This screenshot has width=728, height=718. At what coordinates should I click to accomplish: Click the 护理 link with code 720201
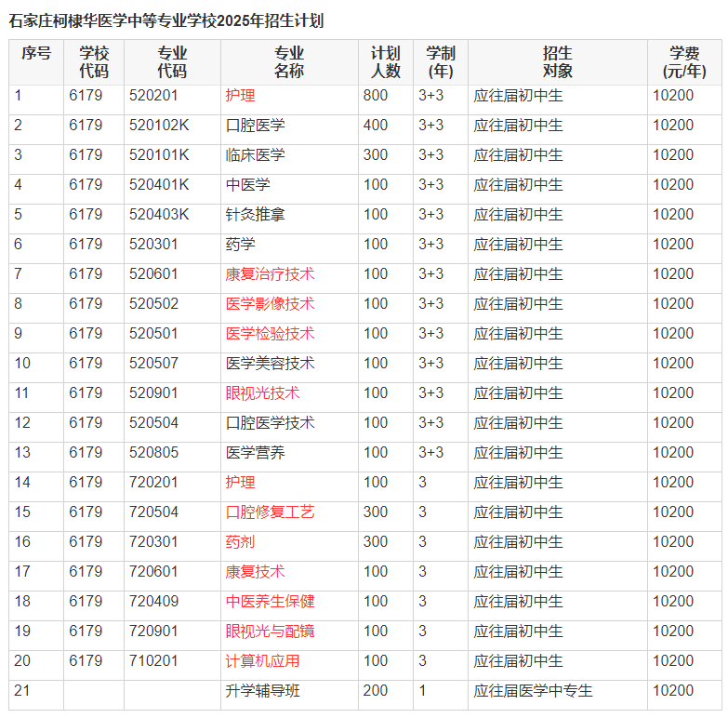click(x=240, y=483)
